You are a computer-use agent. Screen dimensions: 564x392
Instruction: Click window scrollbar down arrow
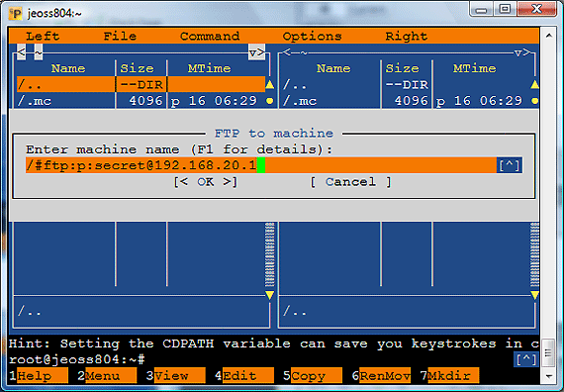pos(549,376)
